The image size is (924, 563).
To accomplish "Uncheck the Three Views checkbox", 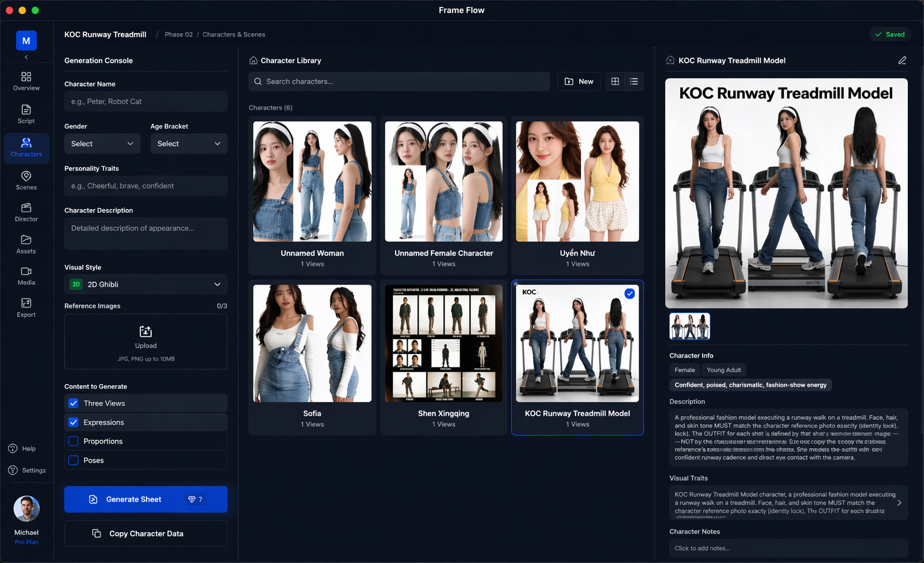I will pyautogui.click(x=74, y=403).
